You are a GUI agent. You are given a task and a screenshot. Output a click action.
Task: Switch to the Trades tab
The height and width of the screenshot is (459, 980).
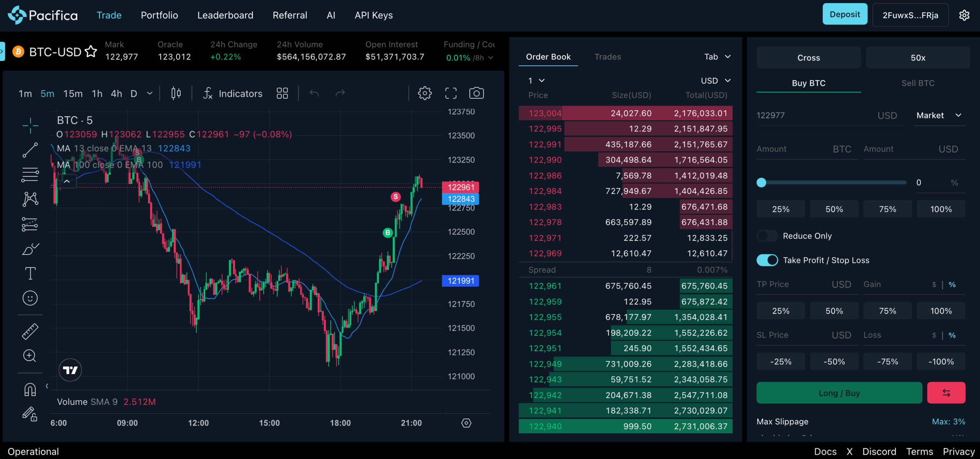[x=608, y=57]
